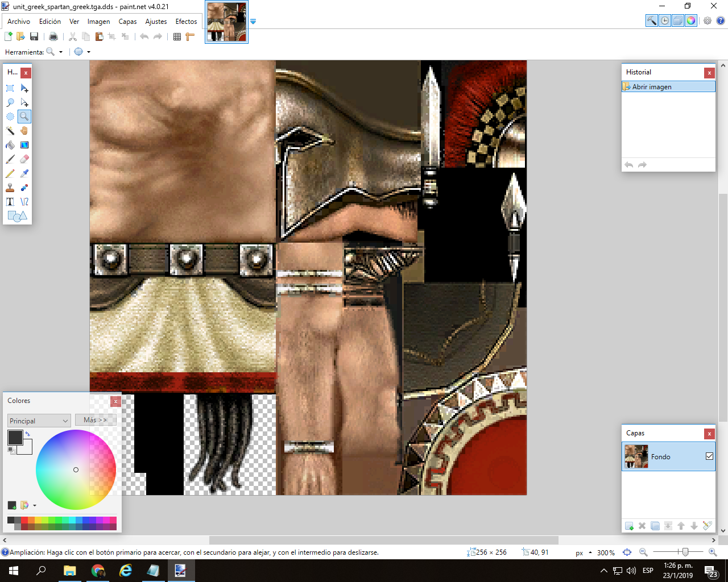Select the Pencil tool
Image resolution: width=728 pixels, height=582 pixels.
coord(10,173)
